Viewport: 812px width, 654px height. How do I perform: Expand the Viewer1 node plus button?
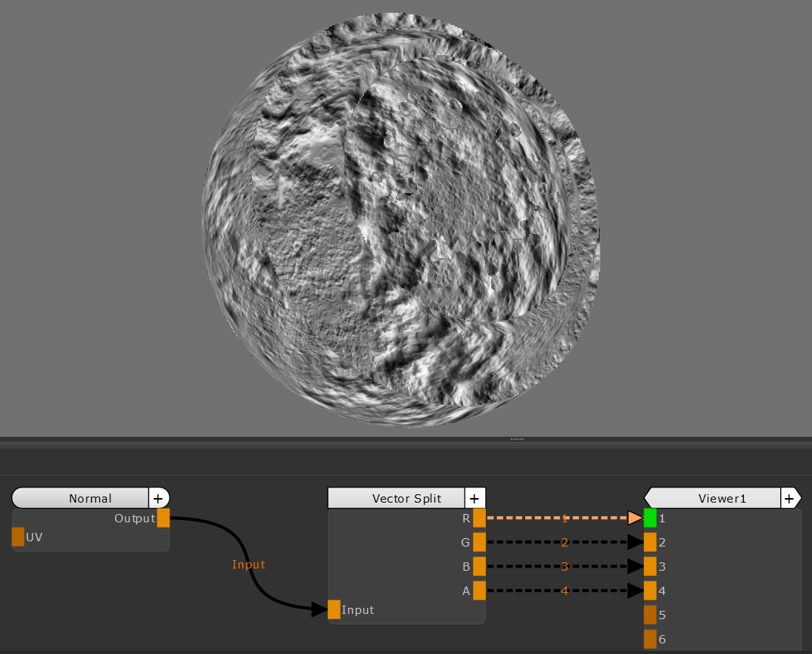pyautogui.click(x=789, y=498)
